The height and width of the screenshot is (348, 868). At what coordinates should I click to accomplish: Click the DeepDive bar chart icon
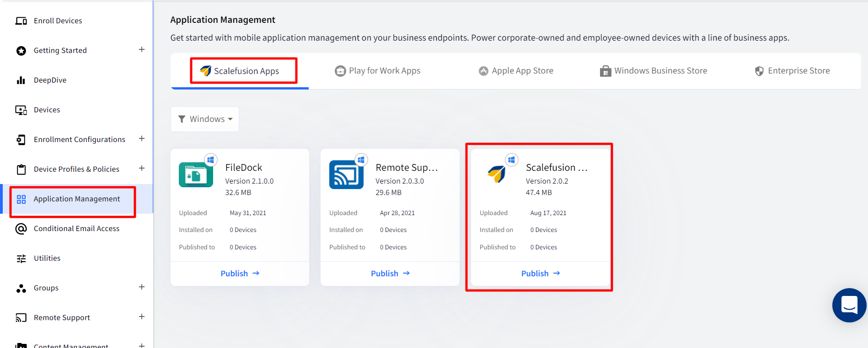click(x=21, y=80)
